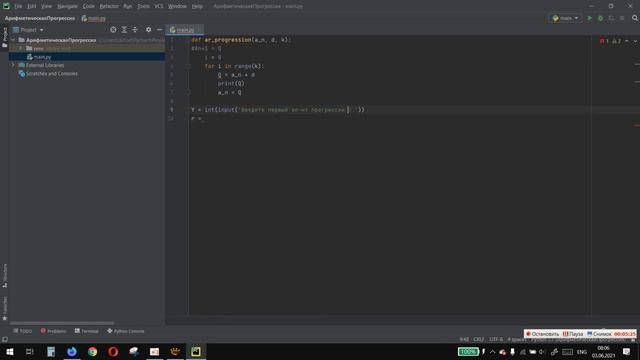This screenshot has width=640, height=360.
Task: Open Windows Start menu
Action: point(10,351)
